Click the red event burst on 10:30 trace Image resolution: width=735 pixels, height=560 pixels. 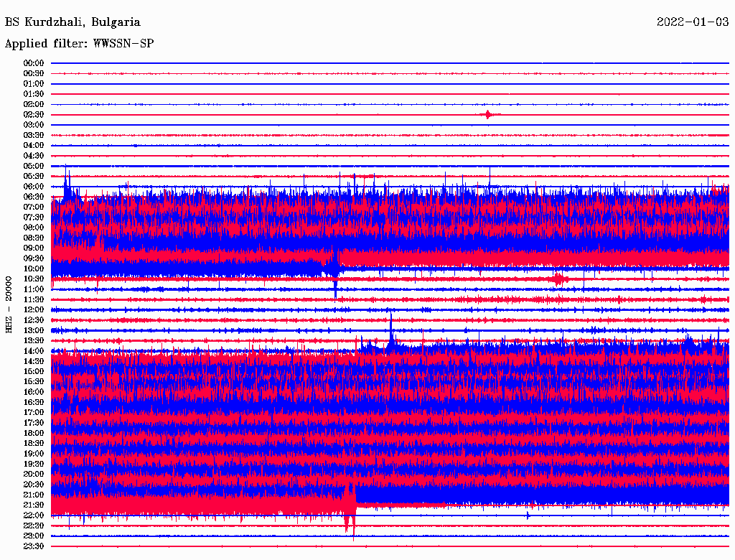click(558, 279)
